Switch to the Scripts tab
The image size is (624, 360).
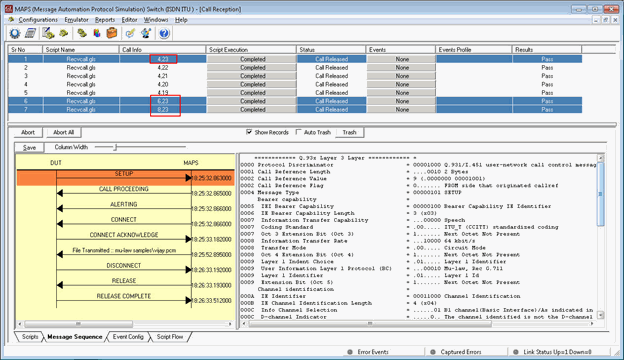pos(29,337)
